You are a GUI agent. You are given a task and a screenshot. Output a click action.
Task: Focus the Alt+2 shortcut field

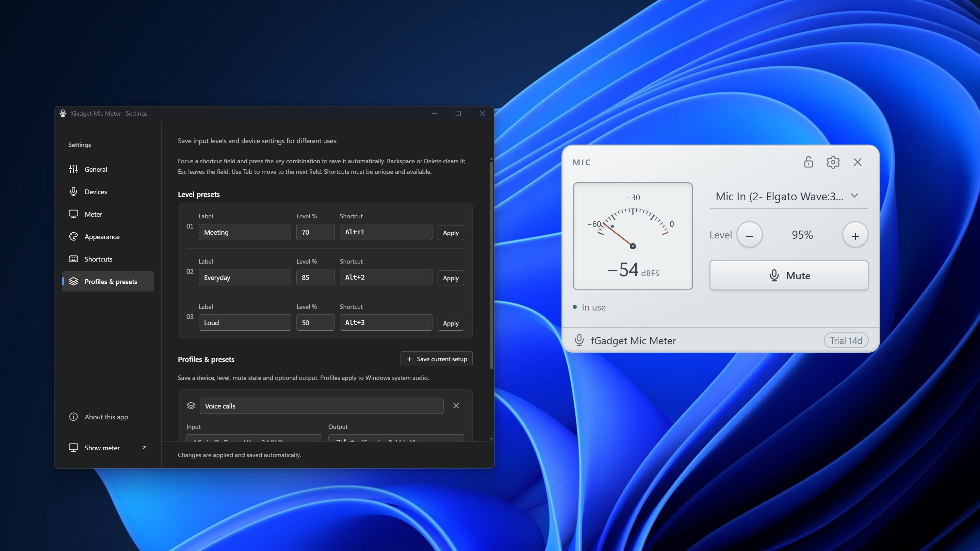coord(386,277)
